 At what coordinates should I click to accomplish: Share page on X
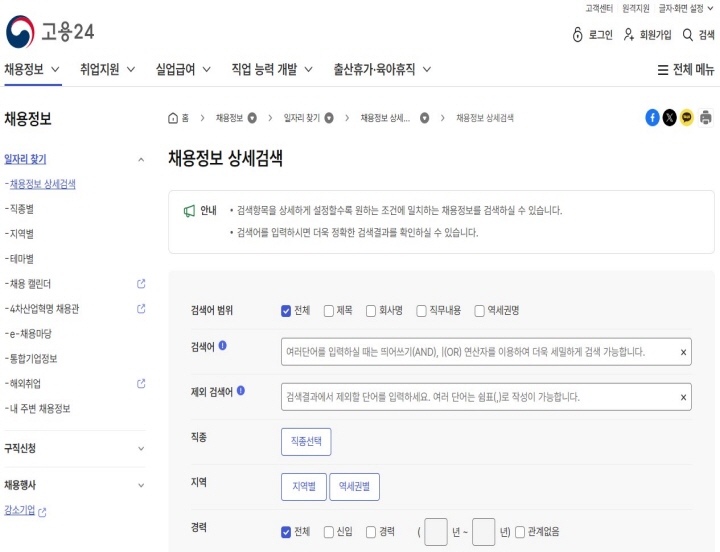tap(669, 118)
